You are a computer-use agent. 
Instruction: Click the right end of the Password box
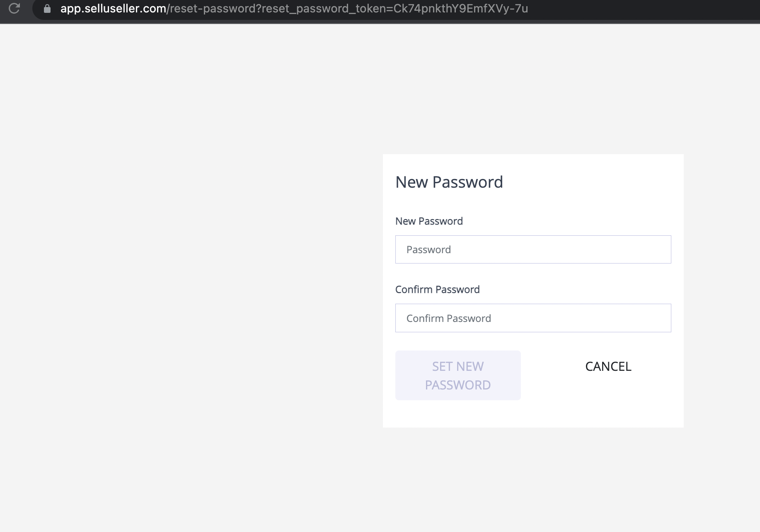pyautogui.click(x=659, y=249)
